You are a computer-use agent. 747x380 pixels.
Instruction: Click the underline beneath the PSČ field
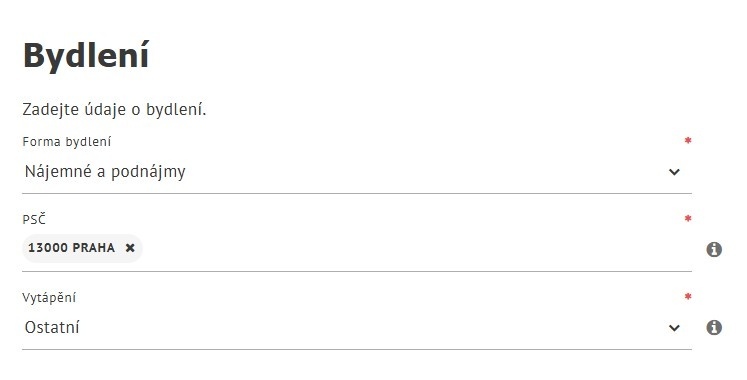[357, 271]
